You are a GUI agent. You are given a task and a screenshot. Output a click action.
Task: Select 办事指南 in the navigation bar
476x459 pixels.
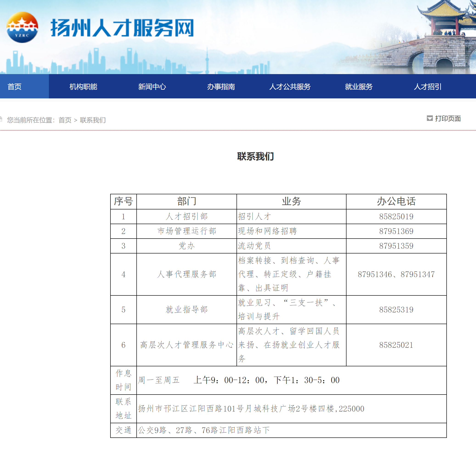point(221,87)
